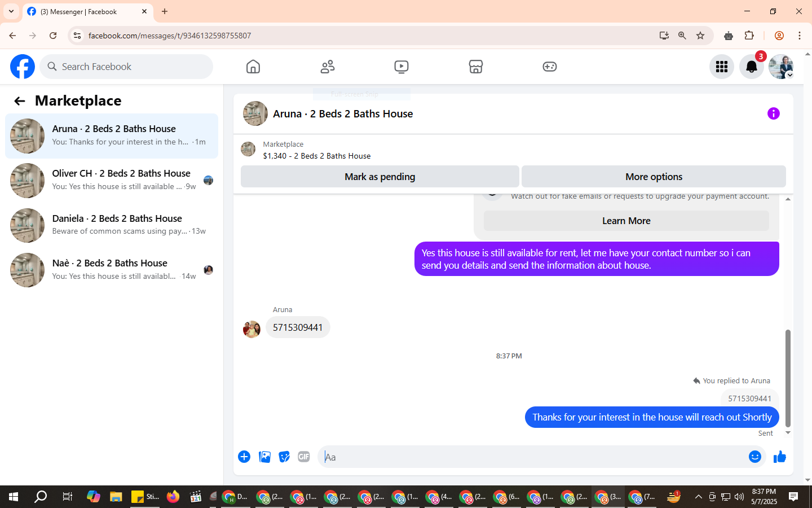The height and width of the screenshot is (508, 812).
Task: Open the Video (Watch) icon
Action: coord(401,67)
